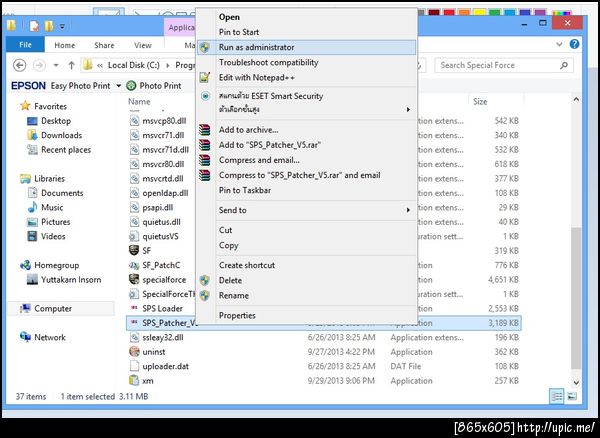Click the search magnifier icon
This screenshot has height=438, width=600.
[x=564, y=65]
